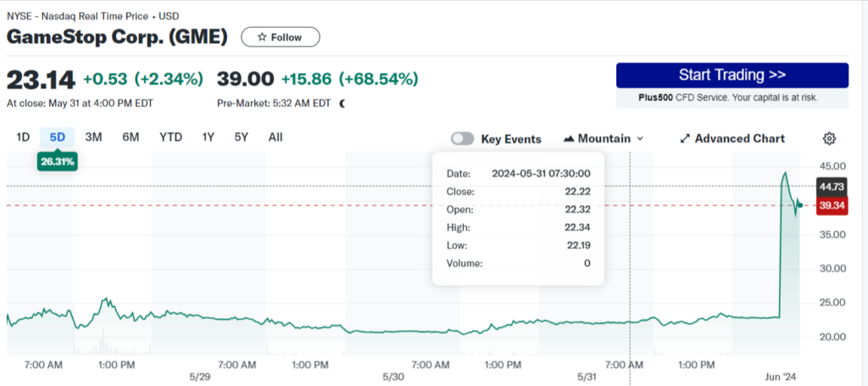868x386 pixels.
Task: Open the Advanced Chart link
Action: point(739,138)
